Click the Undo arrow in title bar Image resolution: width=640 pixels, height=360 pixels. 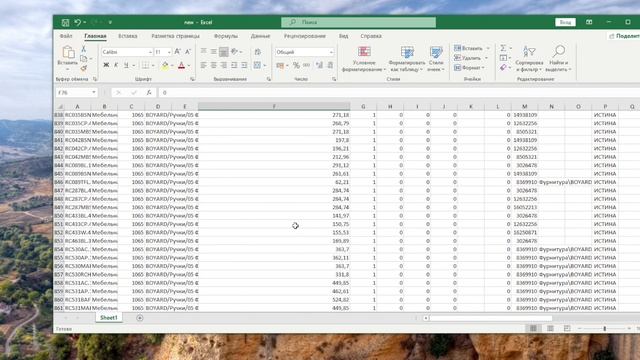77,22
